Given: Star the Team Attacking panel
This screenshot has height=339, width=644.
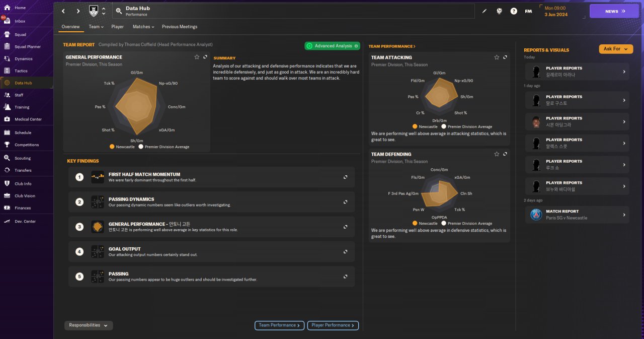Looking at the screenshot, I should (497, 57).
